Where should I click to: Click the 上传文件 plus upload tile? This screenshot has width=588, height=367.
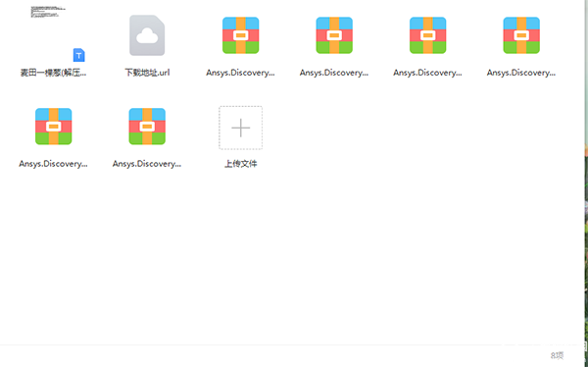(240, 128)
